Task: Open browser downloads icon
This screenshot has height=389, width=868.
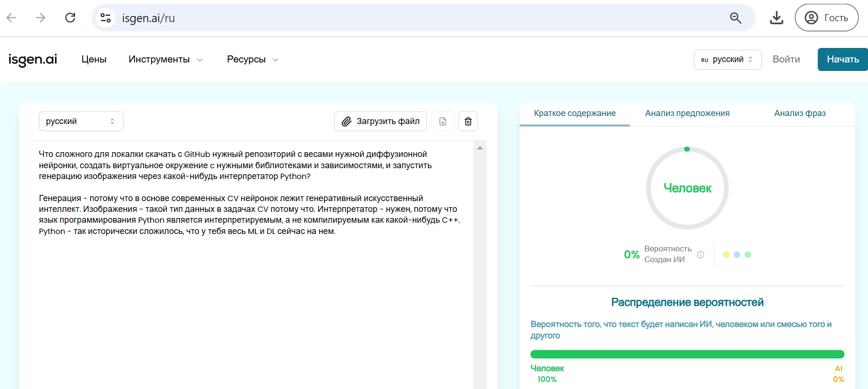Action: tap(777, 18)
